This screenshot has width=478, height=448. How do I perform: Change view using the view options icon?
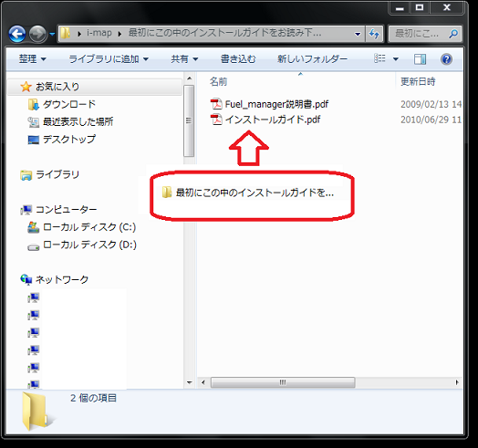(379, 58)
